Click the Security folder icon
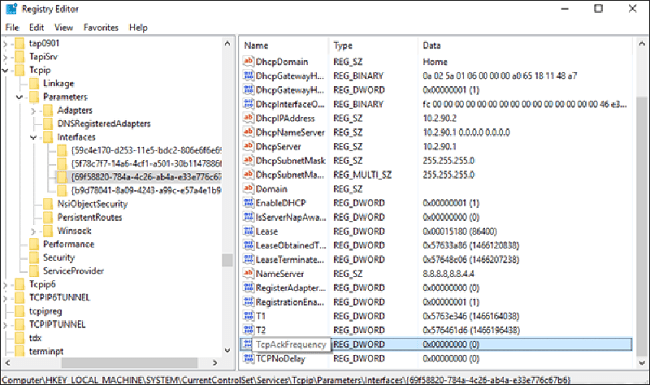The width and height of the screenshot is (650, 385). coord(34,257)
